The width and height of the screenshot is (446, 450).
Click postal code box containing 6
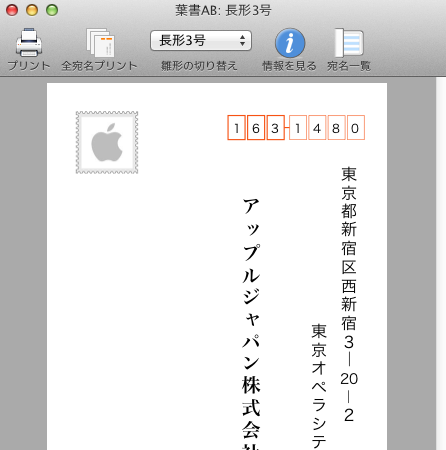256,128
